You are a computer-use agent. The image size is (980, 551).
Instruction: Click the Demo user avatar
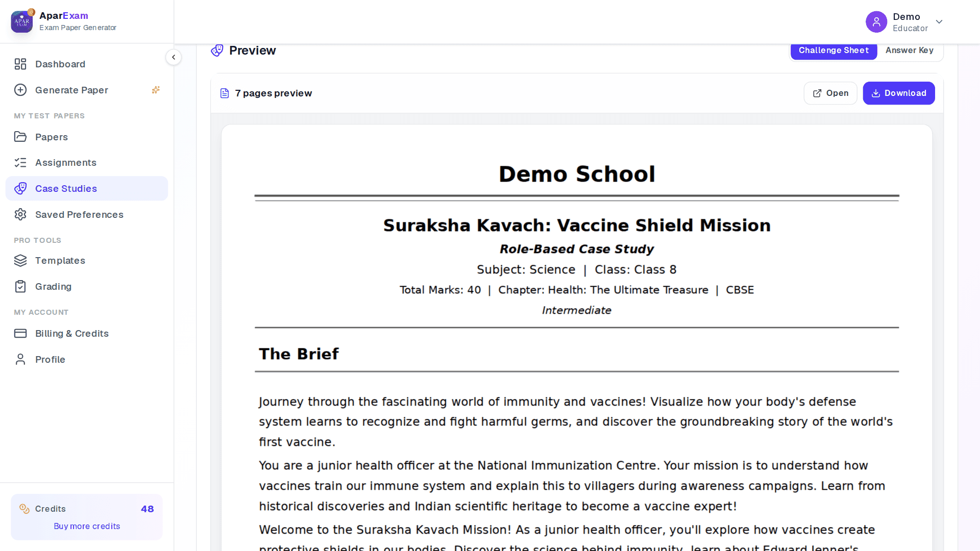click(x=876, y=22)
